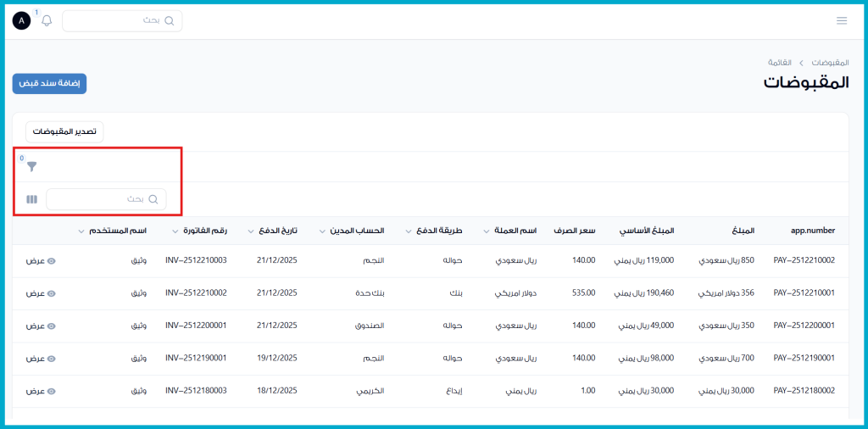Sort by تاريخ الدفع column
The width and height of the screenshot is (868, 429).
click(273, 231)
